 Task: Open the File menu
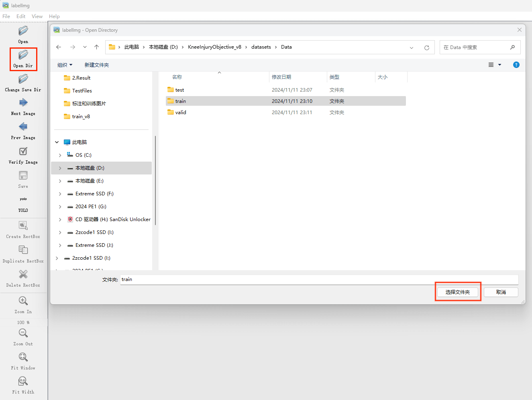point(6,16)
